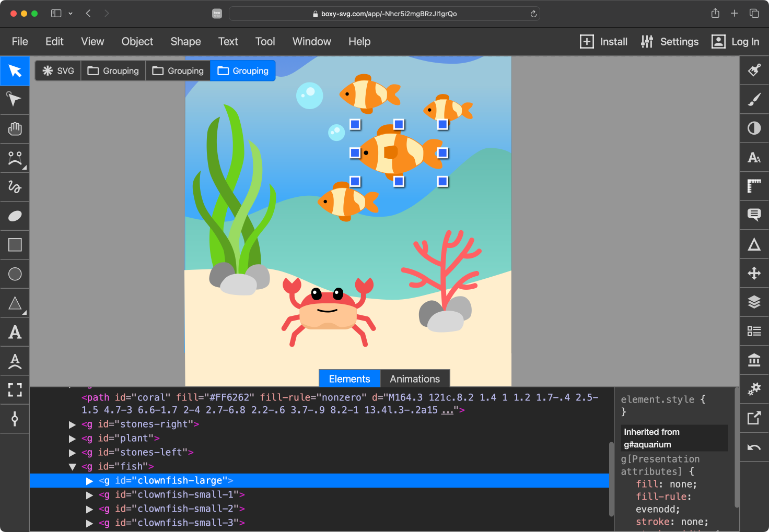The width and height of the screenshot is (769, 532).
Task: Expand the clownfish-small-2 node
Action: tap(89, 509)
